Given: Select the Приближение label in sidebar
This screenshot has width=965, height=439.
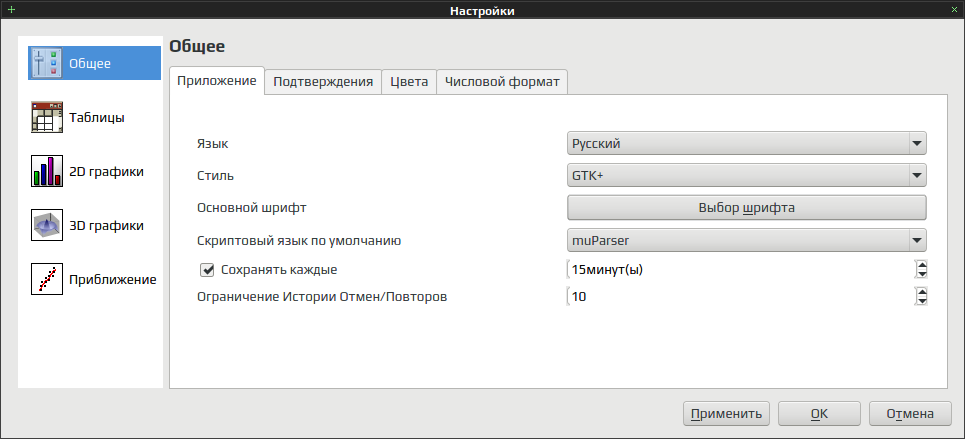Looking at the screenshot, I should pyautogui.click(x=113, y=280).
